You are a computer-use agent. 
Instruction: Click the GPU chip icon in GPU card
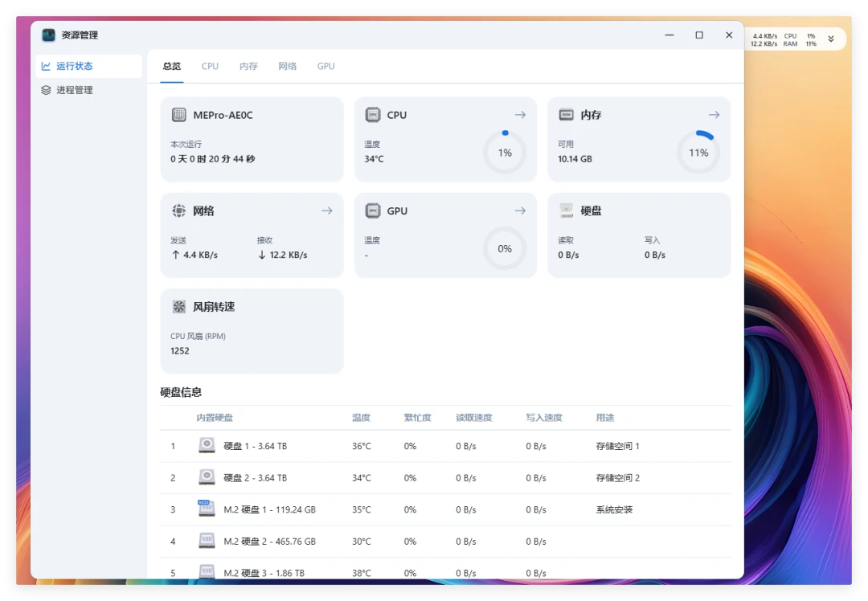click(x=373, y=211)
